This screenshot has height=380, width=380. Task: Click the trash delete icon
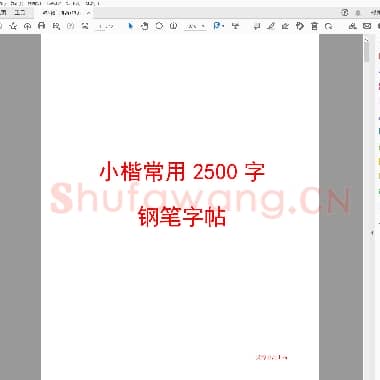[314, 26]
